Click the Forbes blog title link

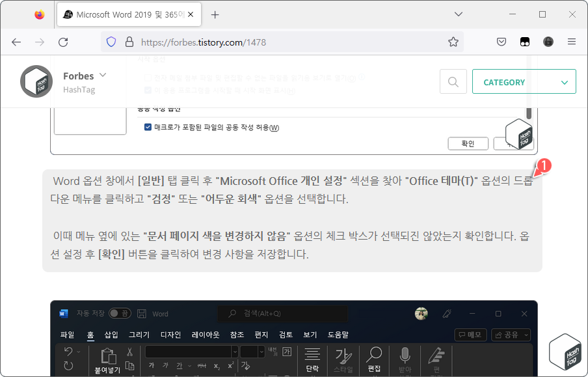[78, 76]
